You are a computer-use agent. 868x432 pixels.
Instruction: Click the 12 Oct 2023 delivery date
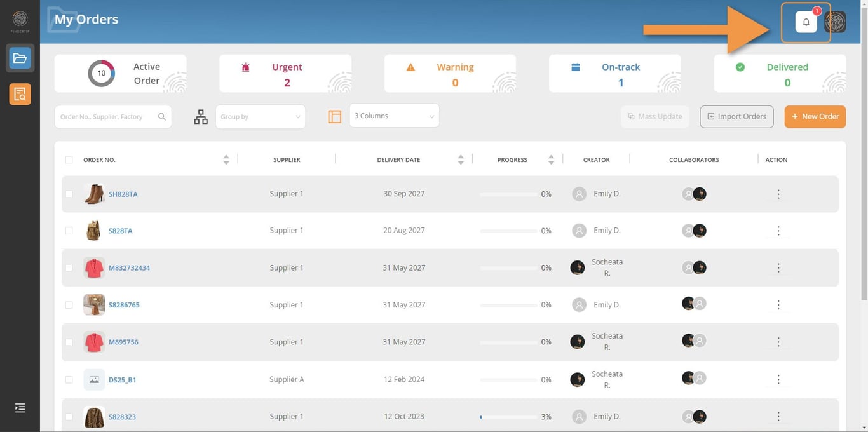point(404,417)
